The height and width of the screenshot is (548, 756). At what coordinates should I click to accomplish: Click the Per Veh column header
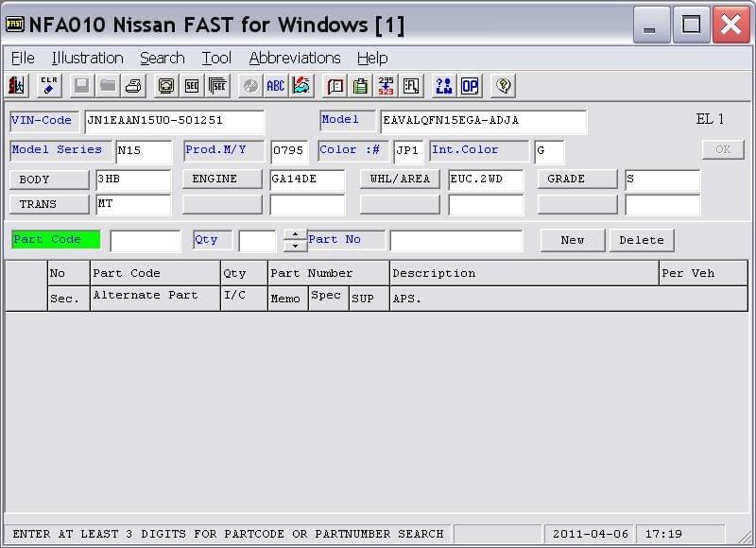tap(703, 273)
